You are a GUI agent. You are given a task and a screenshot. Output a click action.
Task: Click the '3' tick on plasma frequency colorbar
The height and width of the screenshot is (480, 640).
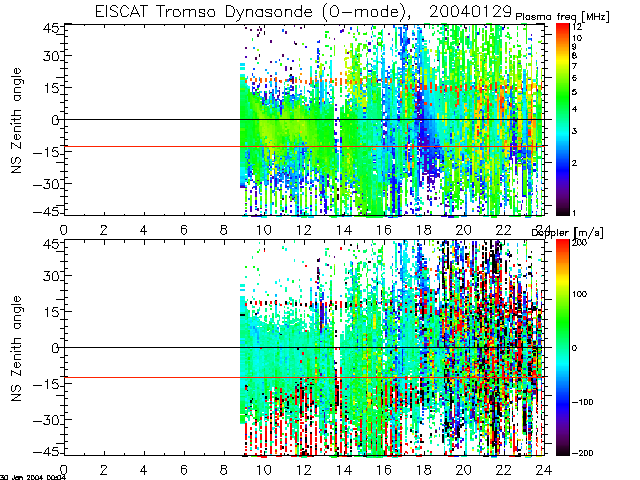574,131
